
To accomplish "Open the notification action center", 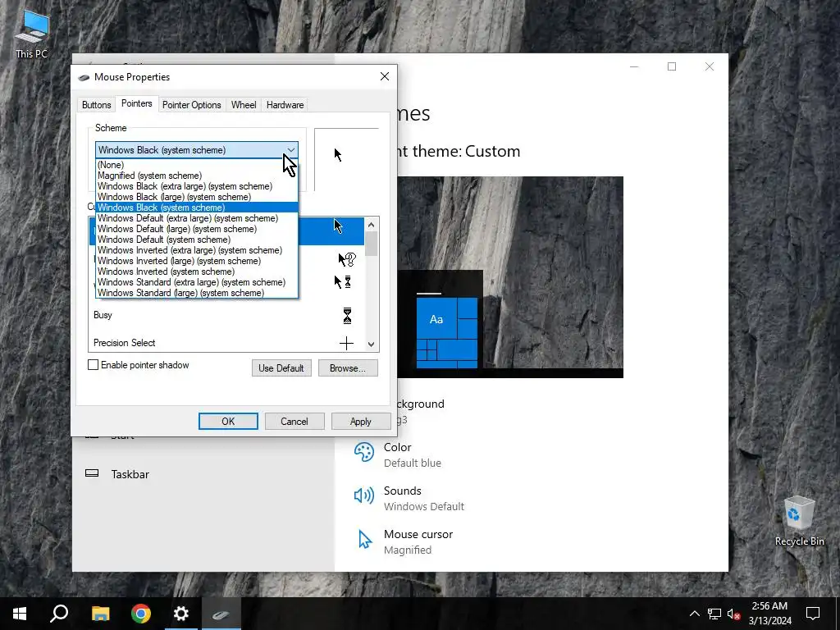I will click(x=813, y=614).
